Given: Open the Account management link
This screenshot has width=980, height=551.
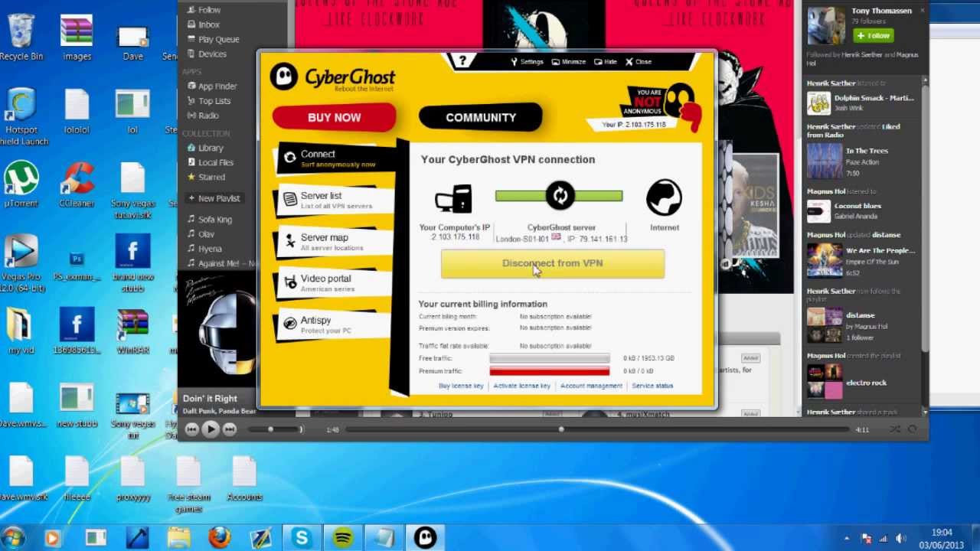Looking at the screenshot, I should pos(591,386).
